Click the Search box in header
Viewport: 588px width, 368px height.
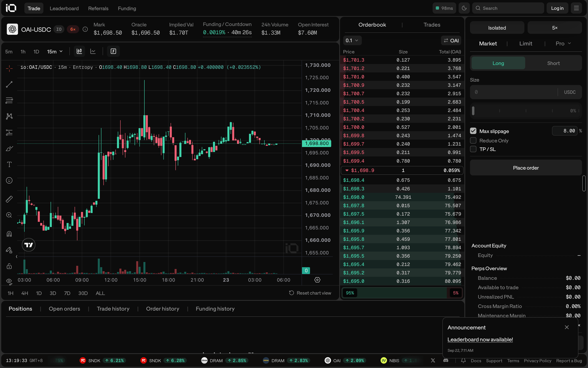coord(508,8)
